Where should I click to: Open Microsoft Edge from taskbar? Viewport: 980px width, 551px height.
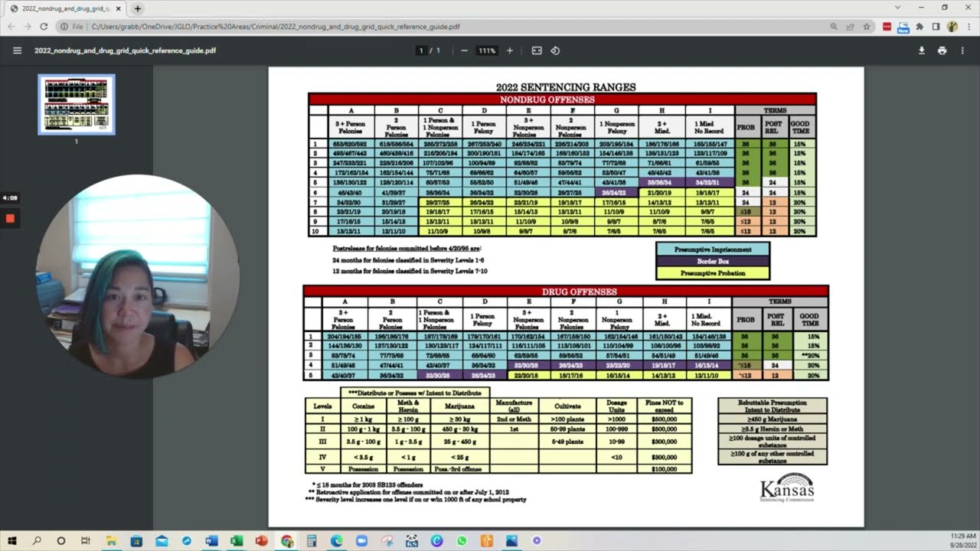337,540
